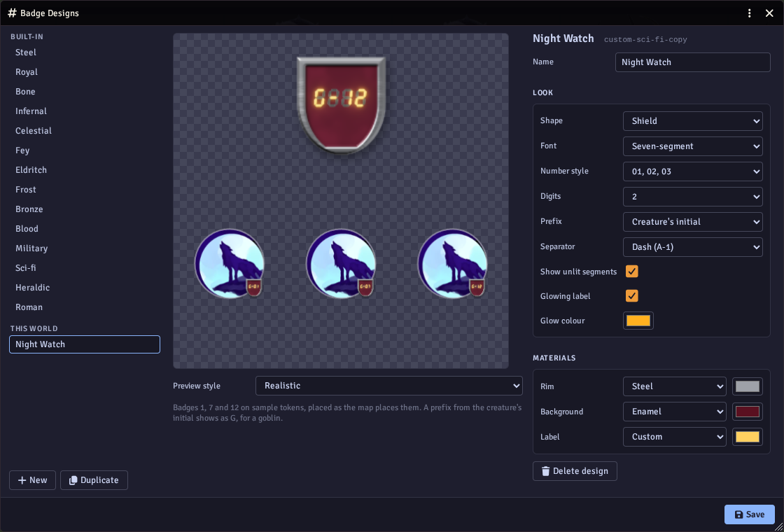Choose the Bronze design
This screenshot has height=532, width=784.
(85, 209)
